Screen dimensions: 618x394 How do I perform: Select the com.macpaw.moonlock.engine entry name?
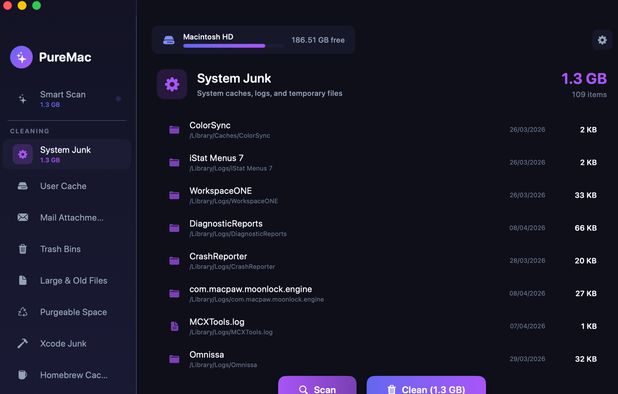point(251,289)
